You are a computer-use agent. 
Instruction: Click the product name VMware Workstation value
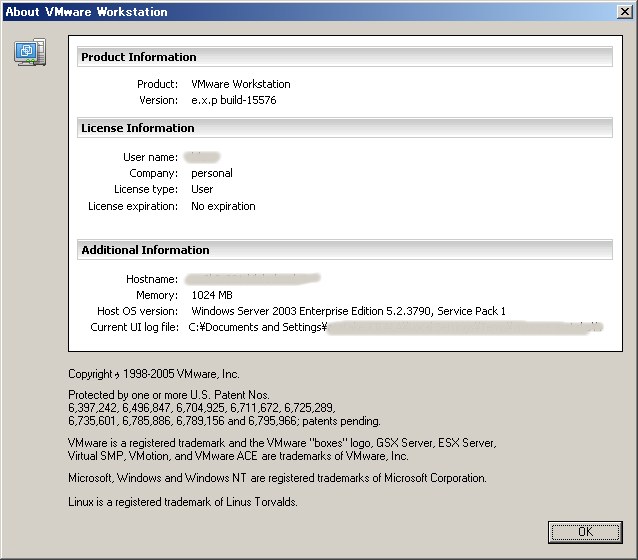[x=240, y=84]
